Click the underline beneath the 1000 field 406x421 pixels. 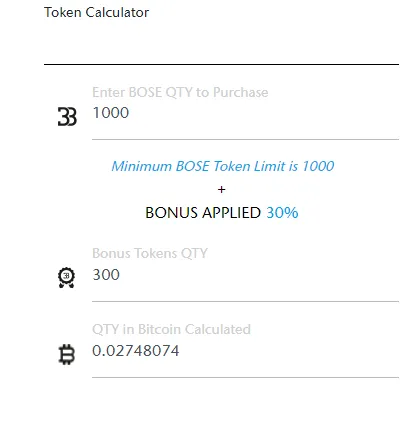coord(245,139)
